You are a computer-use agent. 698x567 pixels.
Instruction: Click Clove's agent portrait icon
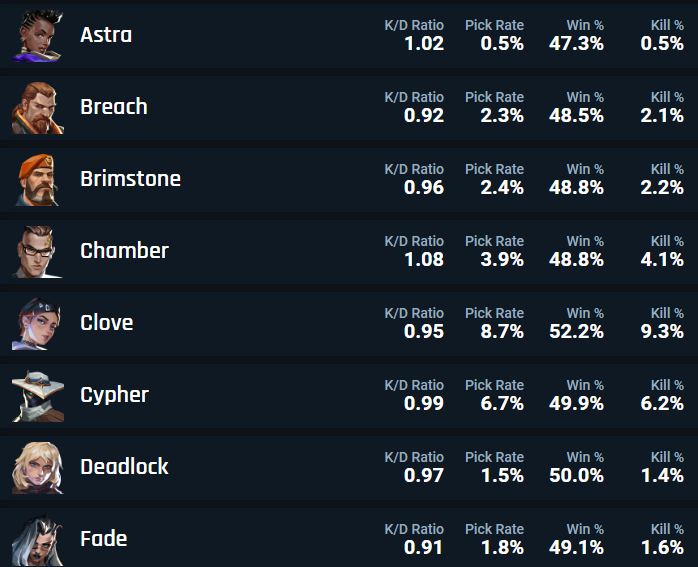pos(38,324)
